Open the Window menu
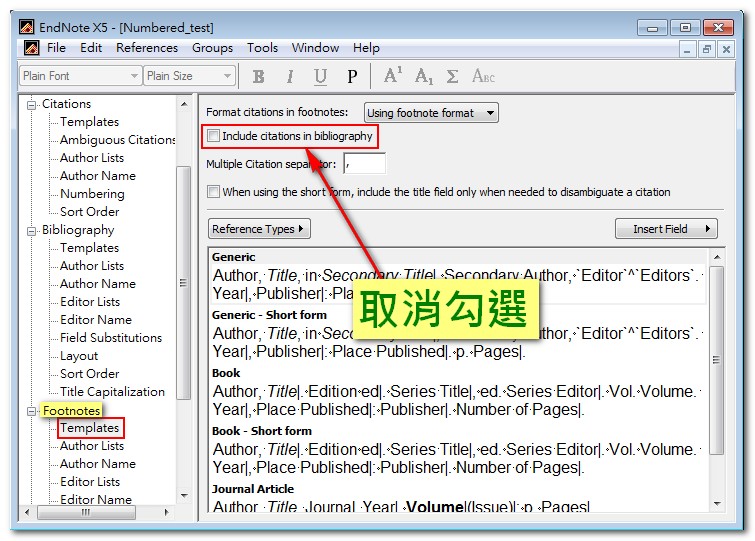 point(315,48)
